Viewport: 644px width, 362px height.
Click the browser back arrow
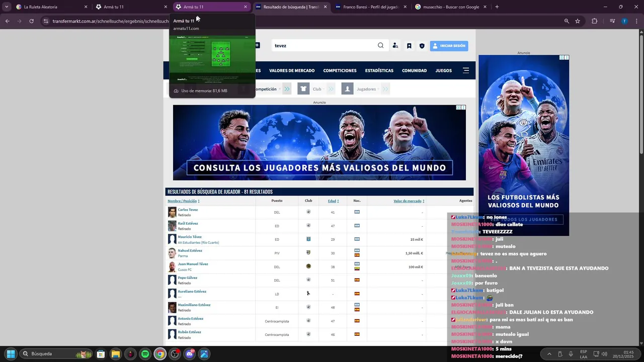tap(7, 21)
